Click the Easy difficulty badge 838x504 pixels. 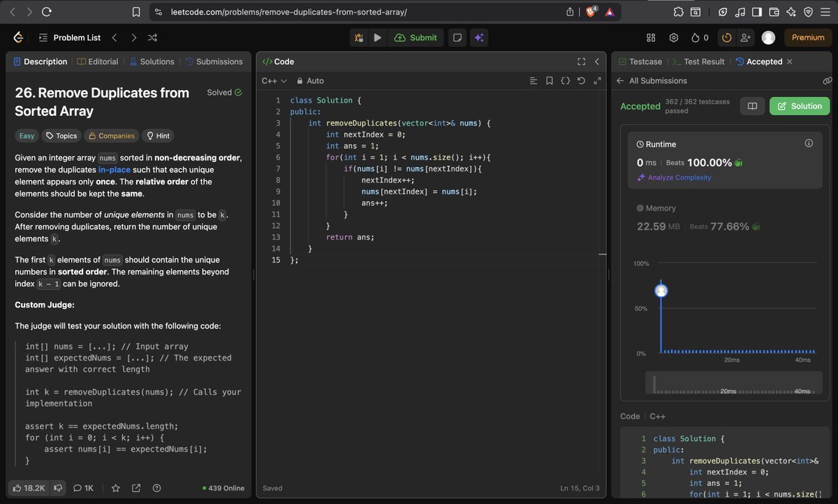tap(27, 136)
